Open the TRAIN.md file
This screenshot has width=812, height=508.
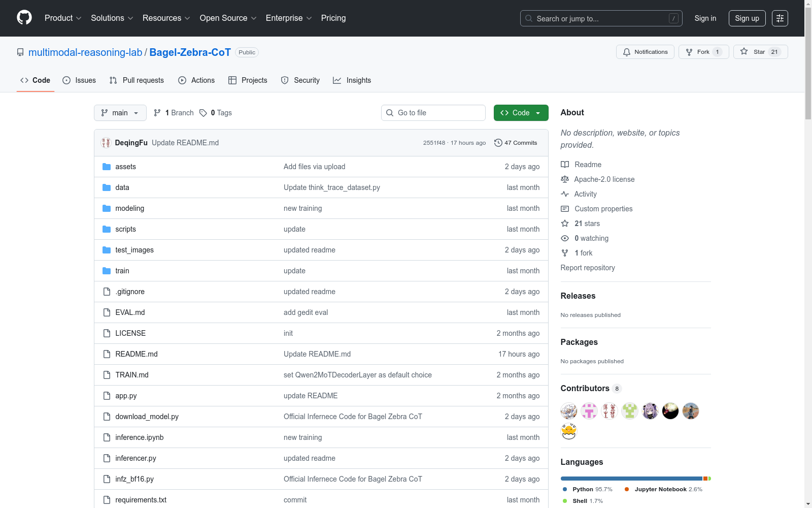[x=132, y=375]
